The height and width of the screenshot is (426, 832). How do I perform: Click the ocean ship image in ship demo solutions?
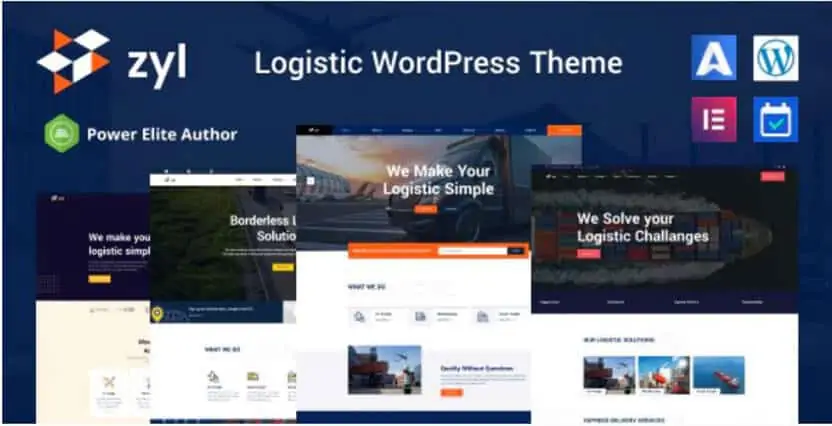click(x=719, y=375)
